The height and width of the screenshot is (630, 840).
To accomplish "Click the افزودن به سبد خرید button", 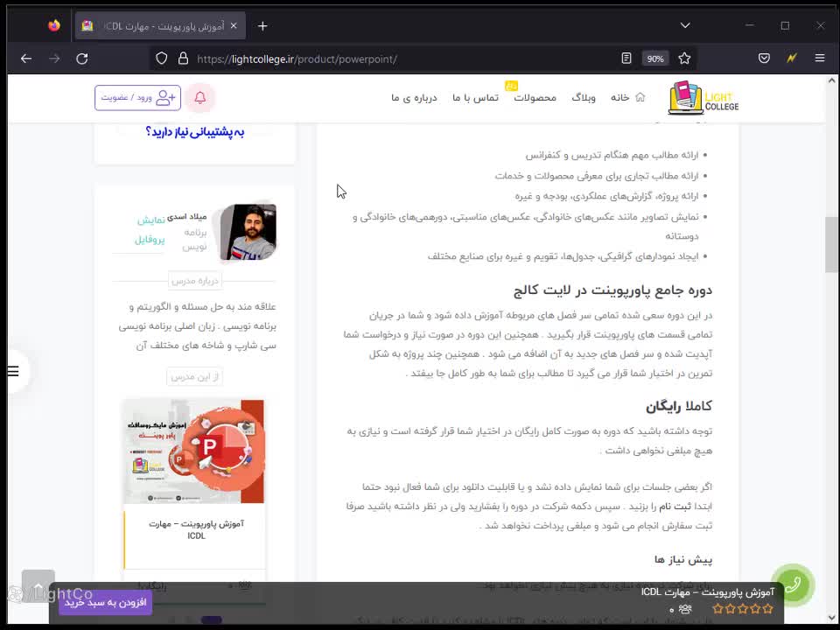I will (104, 602).
